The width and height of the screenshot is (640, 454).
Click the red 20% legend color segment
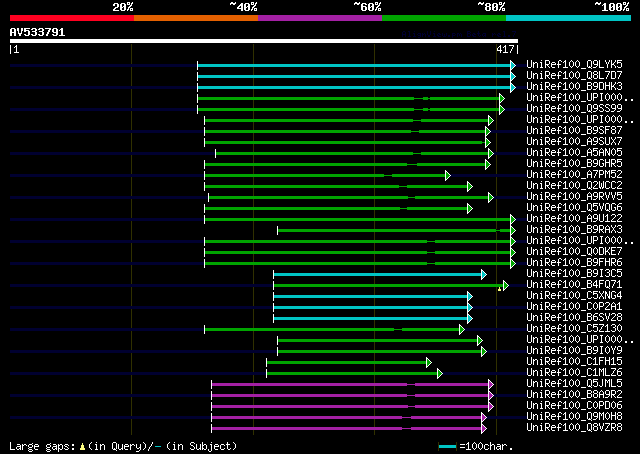point(72,18)
